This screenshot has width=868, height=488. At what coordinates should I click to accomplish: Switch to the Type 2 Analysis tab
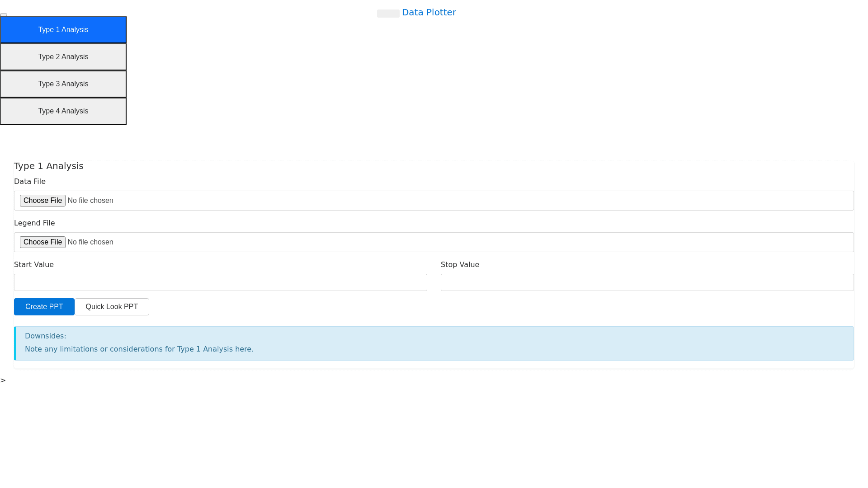tap(63, 57)
